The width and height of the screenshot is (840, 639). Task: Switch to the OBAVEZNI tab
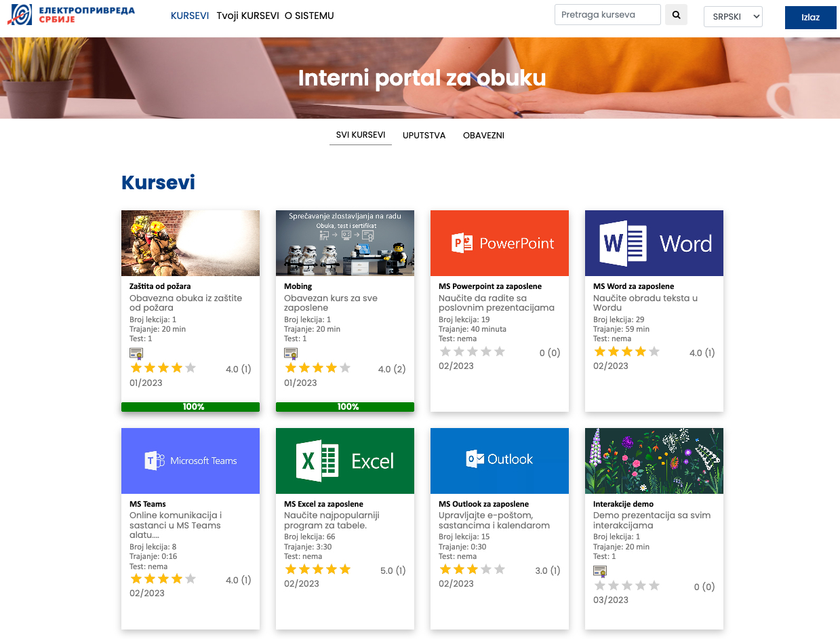coord(483,136)
